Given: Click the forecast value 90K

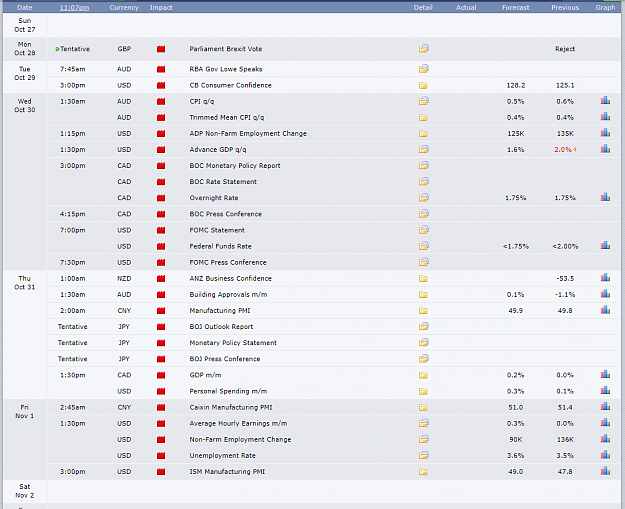Looking at the screenshot, I should [x=516, y=440].
